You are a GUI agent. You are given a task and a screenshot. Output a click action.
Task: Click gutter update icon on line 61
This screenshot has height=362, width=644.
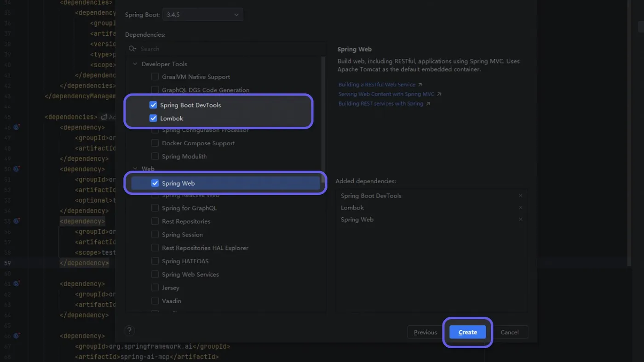coord(17,284)
